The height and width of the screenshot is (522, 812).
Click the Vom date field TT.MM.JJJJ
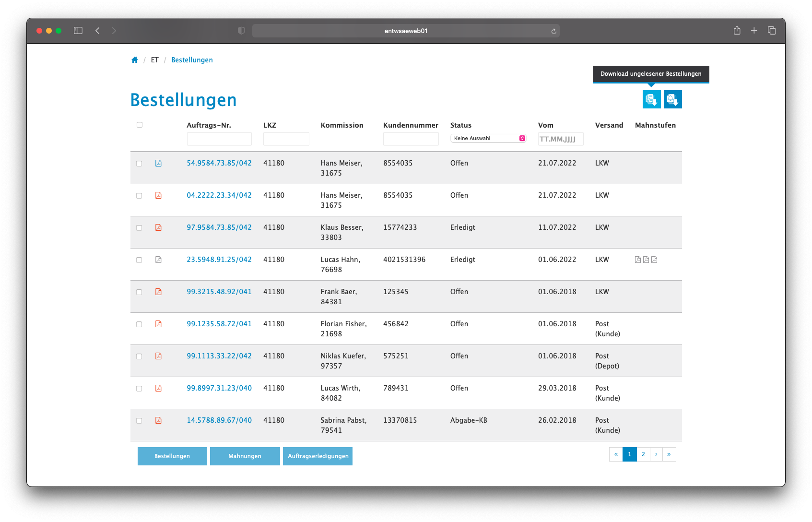[561, 139]
